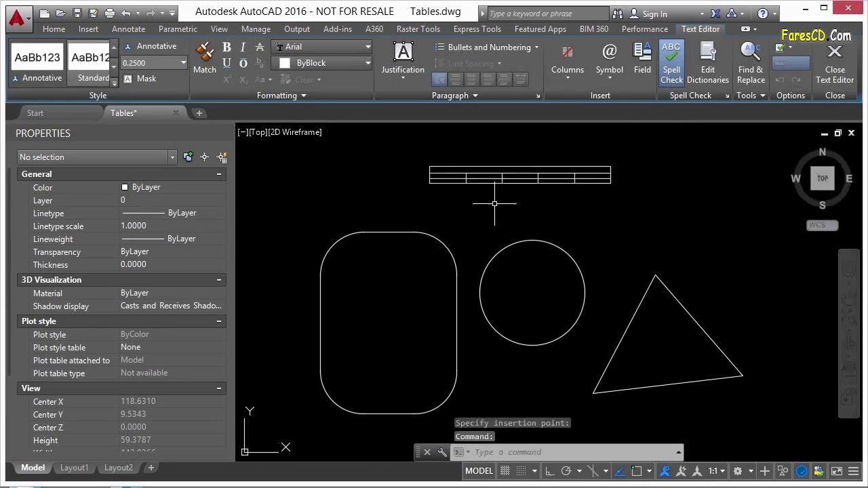Click the Save icon in Quick Access toolbar
The image size is (868, 488).
click(77, 13)
